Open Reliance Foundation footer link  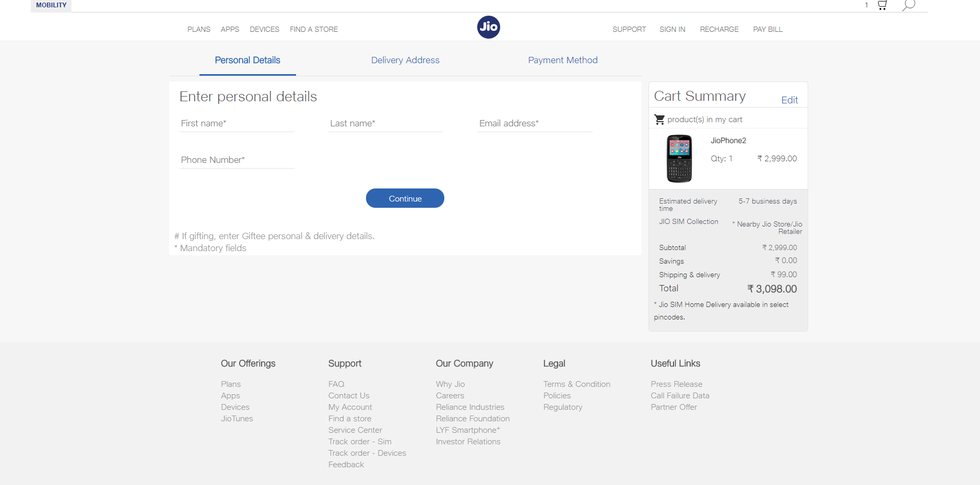[473, 419]
